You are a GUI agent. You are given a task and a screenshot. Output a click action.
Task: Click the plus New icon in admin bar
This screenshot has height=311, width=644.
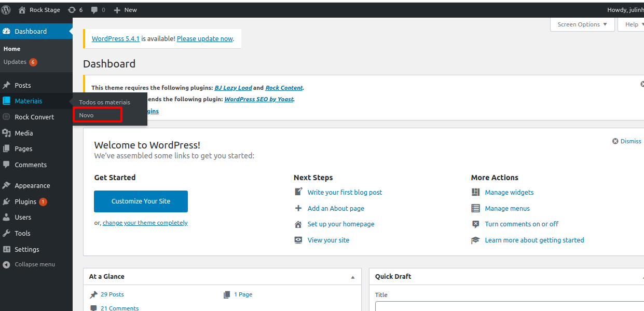coord(117,10)
